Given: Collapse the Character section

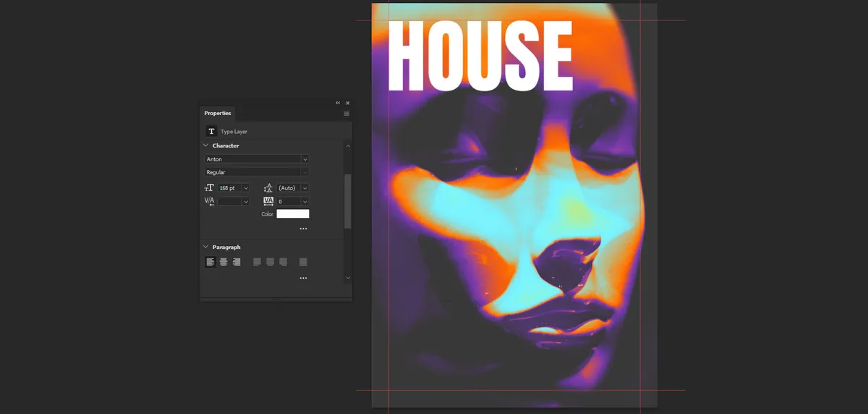Looking at the screenshot, I should click(x=205, y=145).
